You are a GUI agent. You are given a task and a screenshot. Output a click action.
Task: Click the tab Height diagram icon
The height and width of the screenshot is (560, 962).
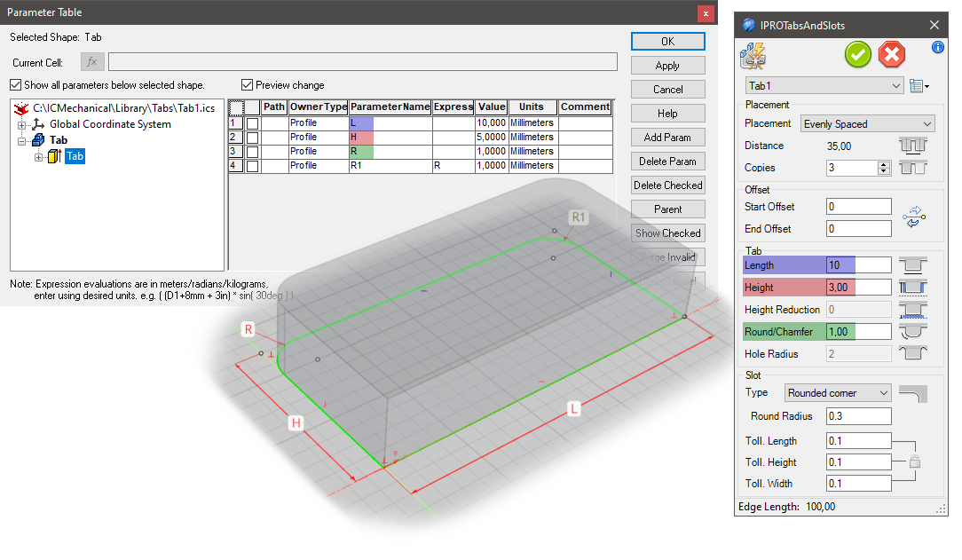[914, 286]
